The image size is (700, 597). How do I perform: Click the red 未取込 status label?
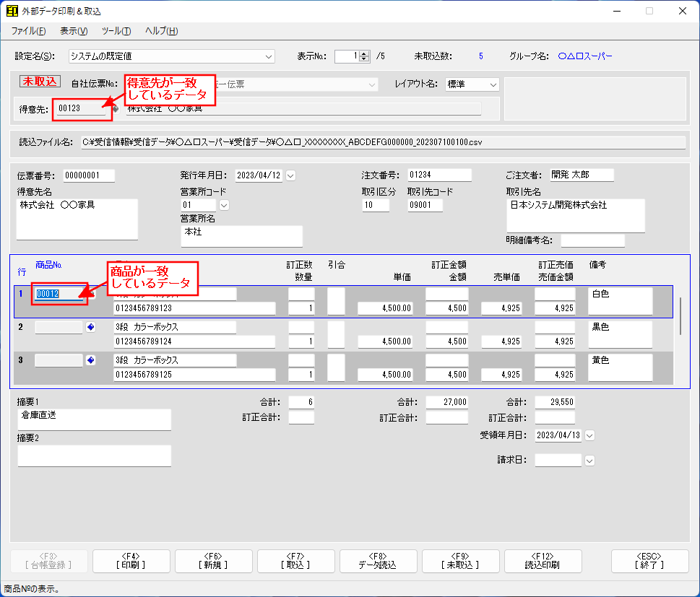(x=40, y=81)
